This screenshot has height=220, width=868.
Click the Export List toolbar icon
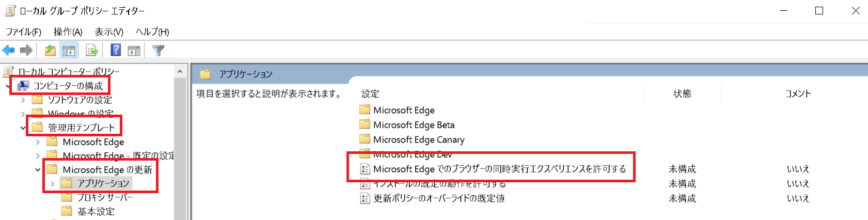92,50
